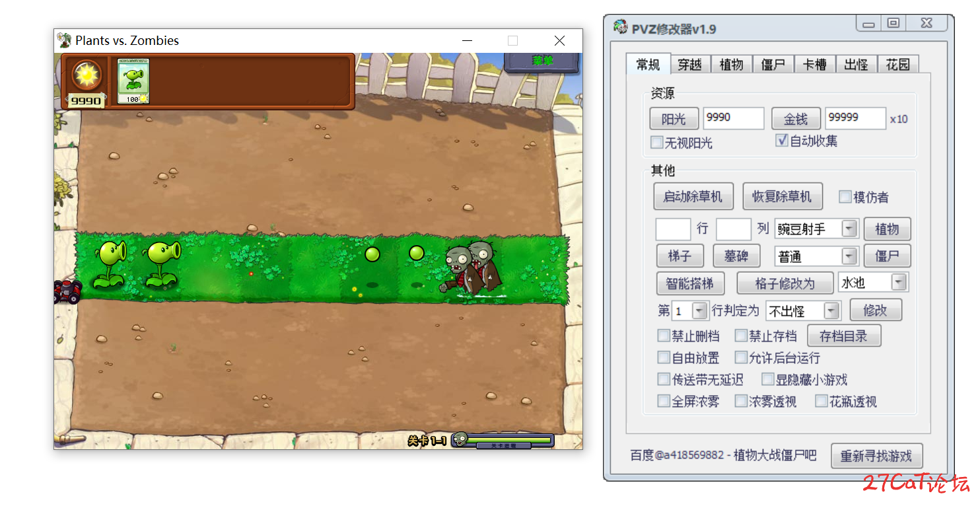This screenshot has width=980, height=510.
Task: Tick the 传送带无延迟 checkbox
Action: [x=664, y=379]
